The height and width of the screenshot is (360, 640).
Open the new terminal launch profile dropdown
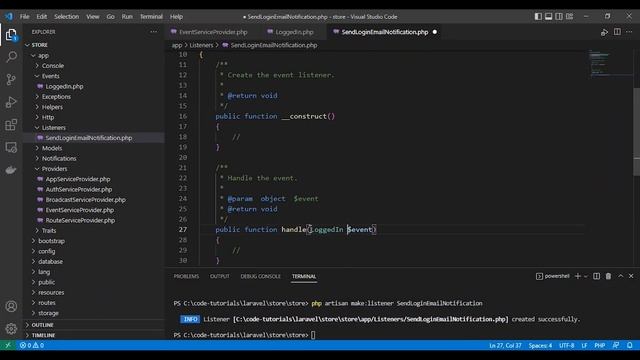(x=586, y=276)
